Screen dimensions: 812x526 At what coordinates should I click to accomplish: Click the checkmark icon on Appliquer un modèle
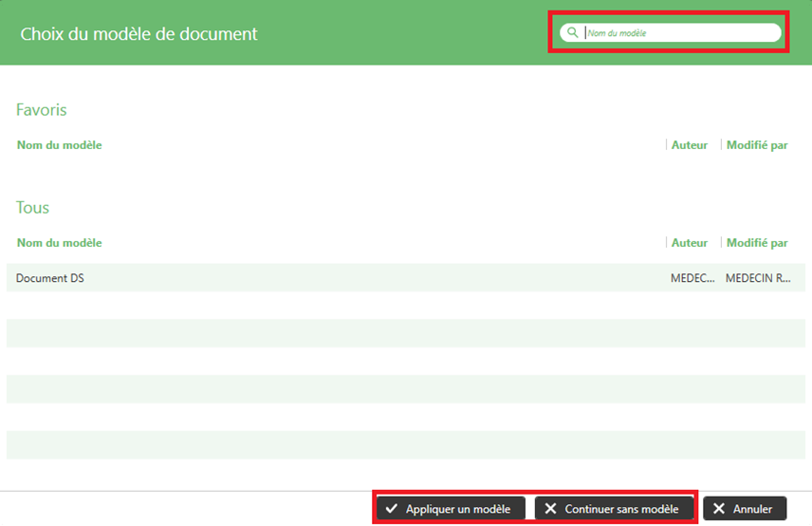coord(391,509)
